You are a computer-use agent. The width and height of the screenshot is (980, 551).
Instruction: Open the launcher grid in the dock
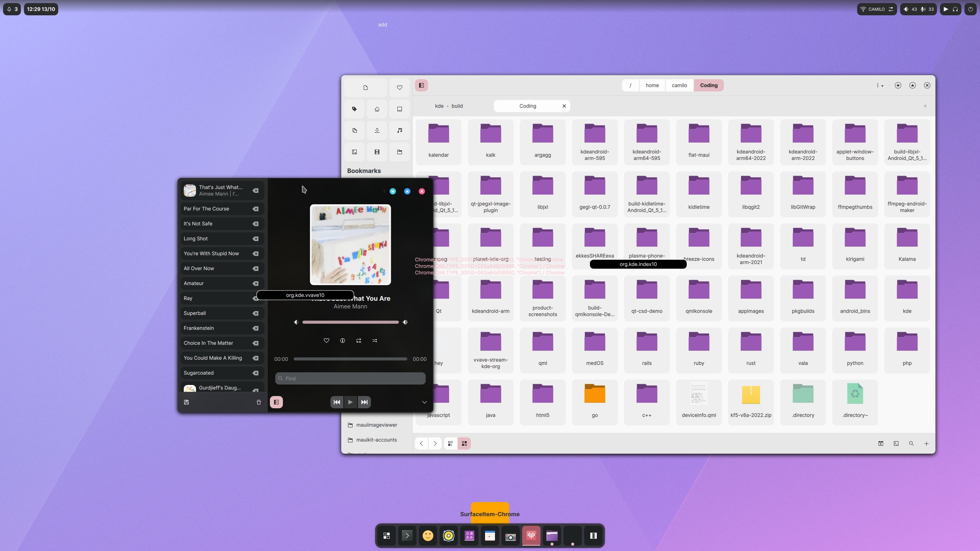pos(387,536)
